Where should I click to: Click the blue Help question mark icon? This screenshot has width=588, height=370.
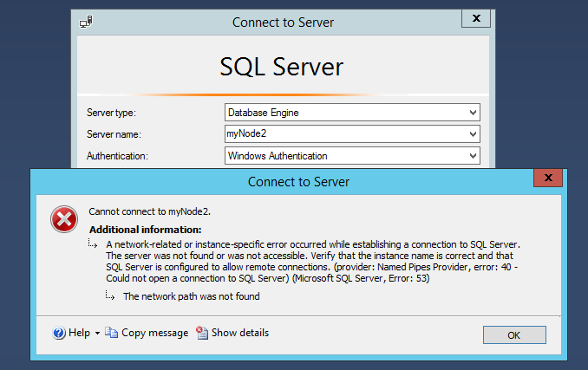pyautogui.click(x=59, y=333)
